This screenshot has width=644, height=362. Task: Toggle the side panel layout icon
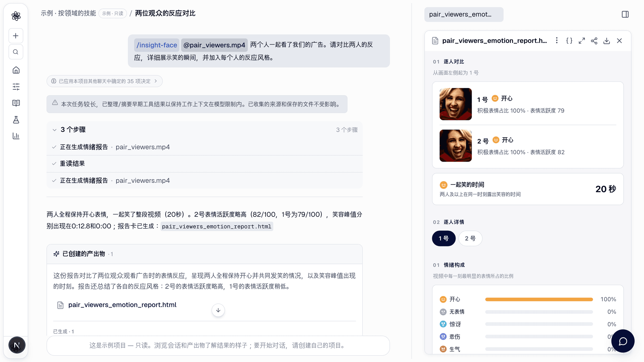pos(625,14)
